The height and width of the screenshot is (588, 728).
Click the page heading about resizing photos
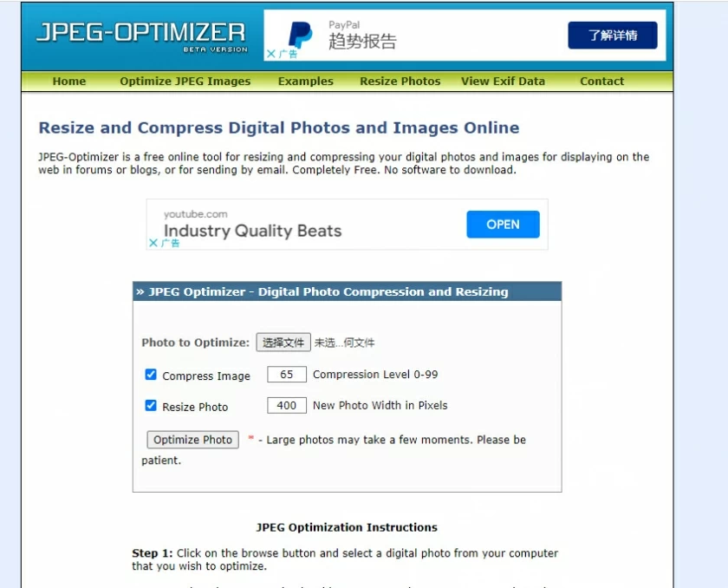pos(277,127)
